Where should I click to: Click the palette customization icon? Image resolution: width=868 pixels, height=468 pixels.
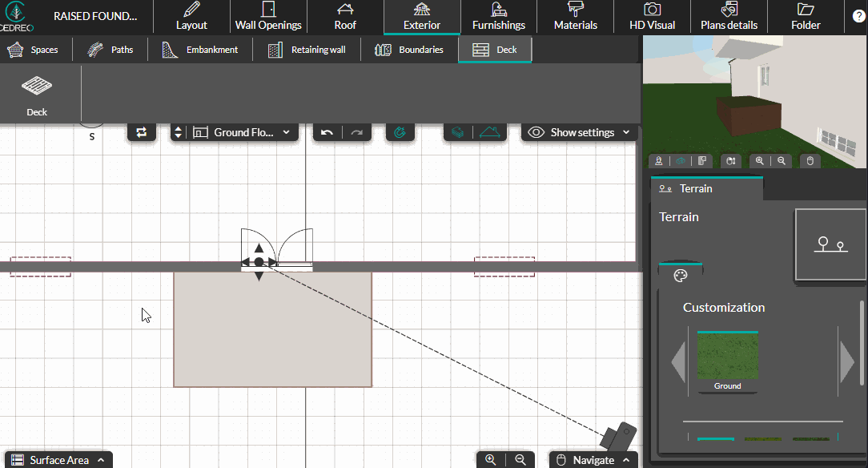(680, 276)
